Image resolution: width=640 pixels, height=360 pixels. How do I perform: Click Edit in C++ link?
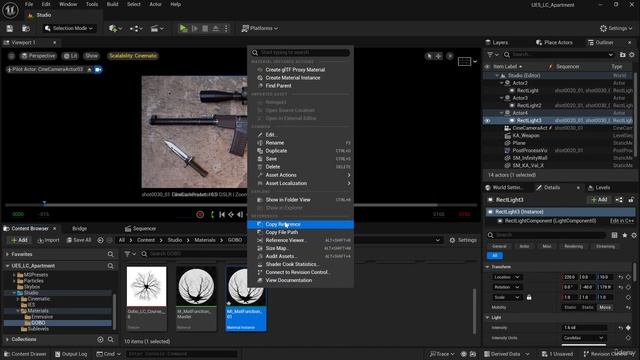pyautogui.click(x=622, y=221)
